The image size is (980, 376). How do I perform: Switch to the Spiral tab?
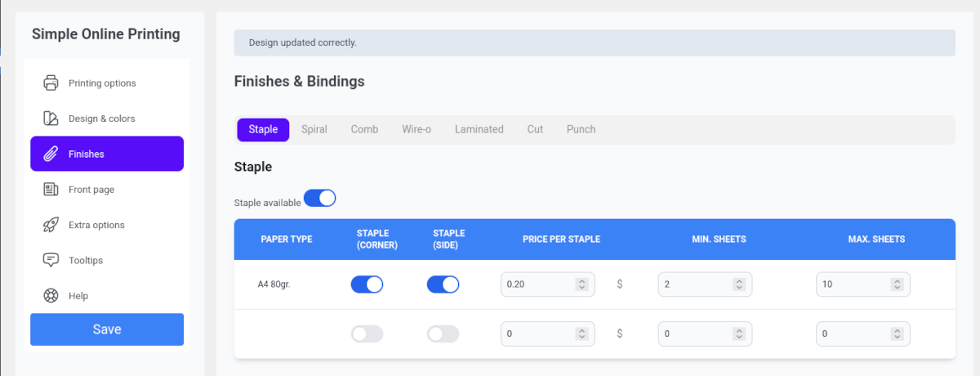click(314, 129)
